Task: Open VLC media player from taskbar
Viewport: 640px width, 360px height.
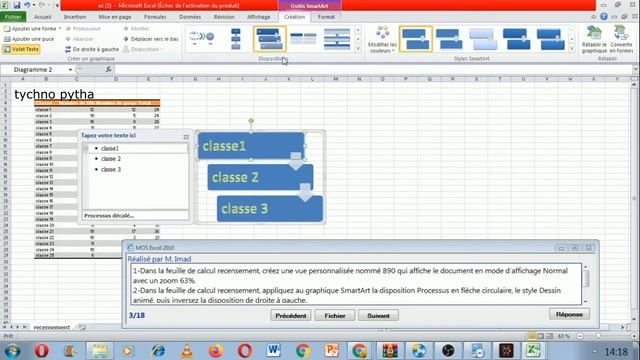Action: click(x=187, y=351)
